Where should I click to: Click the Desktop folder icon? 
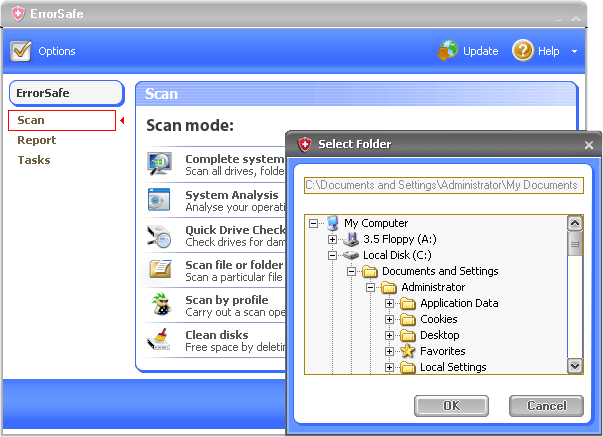pyautogui.click(x=408, y=335)
